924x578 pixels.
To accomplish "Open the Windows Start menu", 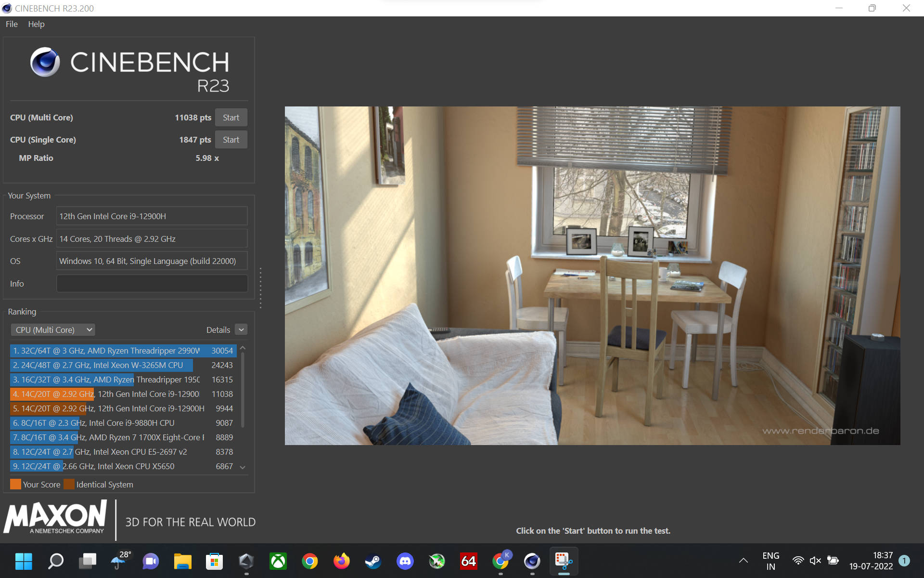I will tap(24, 561).
